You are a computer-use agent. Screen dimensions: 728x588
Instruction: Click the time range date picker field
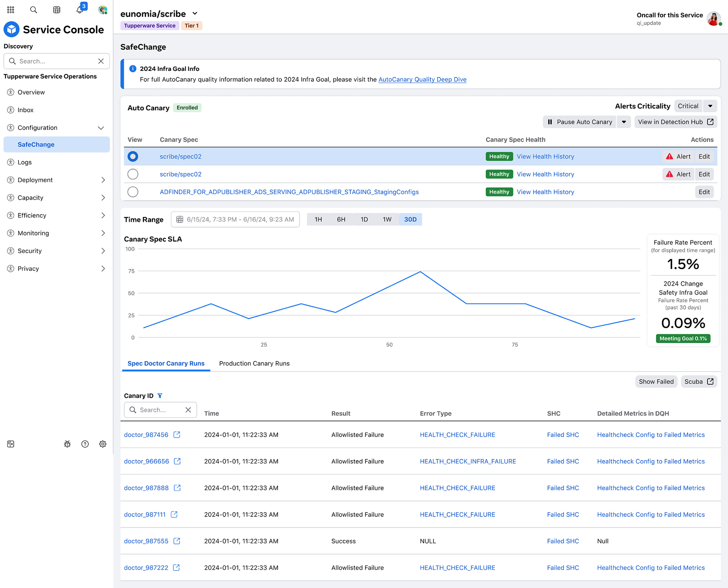[x=235, y=219]
